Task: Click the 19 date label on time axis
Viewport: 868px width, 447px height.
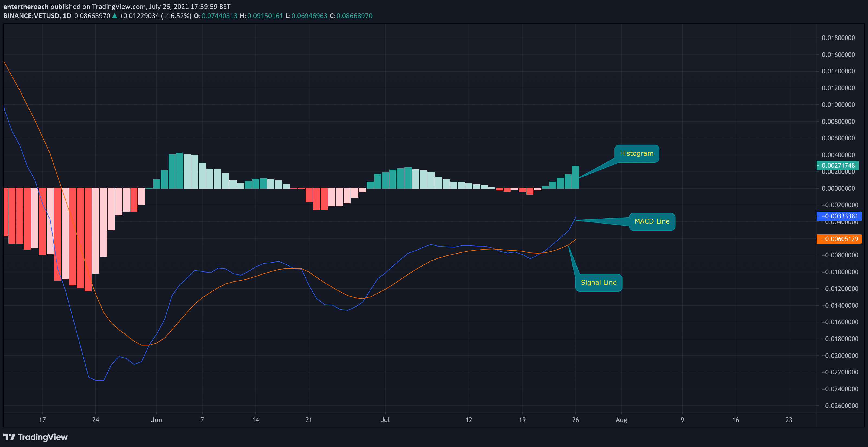Action: tap(522, 420)
